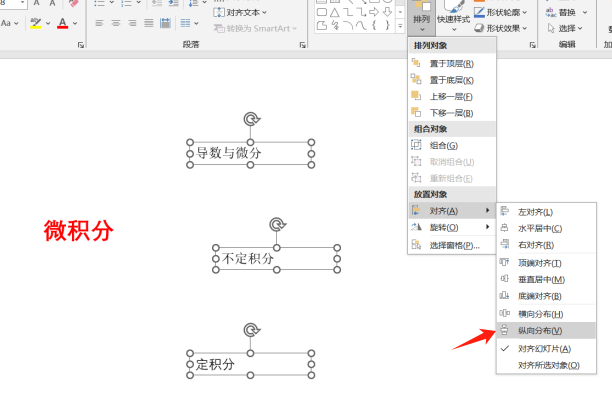Center paragraph text
This screenshot has width=612, height=405.
point(116,23)
